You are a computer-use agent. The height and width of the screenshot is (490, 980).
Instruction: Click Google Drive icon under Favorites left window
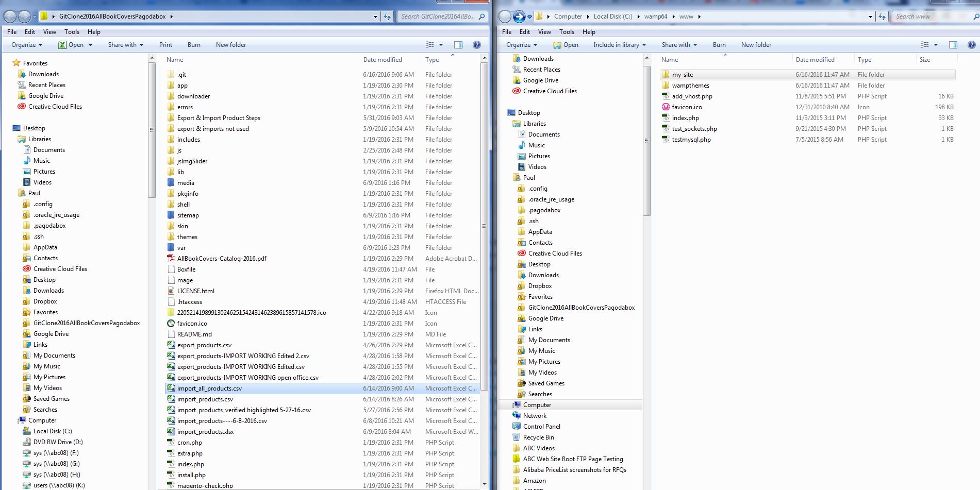coord(22,96)
